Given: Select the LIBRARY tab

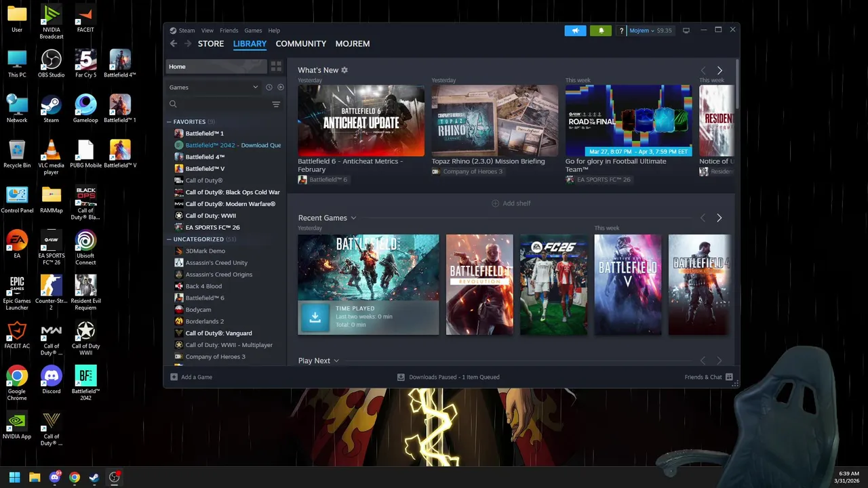Looking at the screenshot, I should pos(250,43).
